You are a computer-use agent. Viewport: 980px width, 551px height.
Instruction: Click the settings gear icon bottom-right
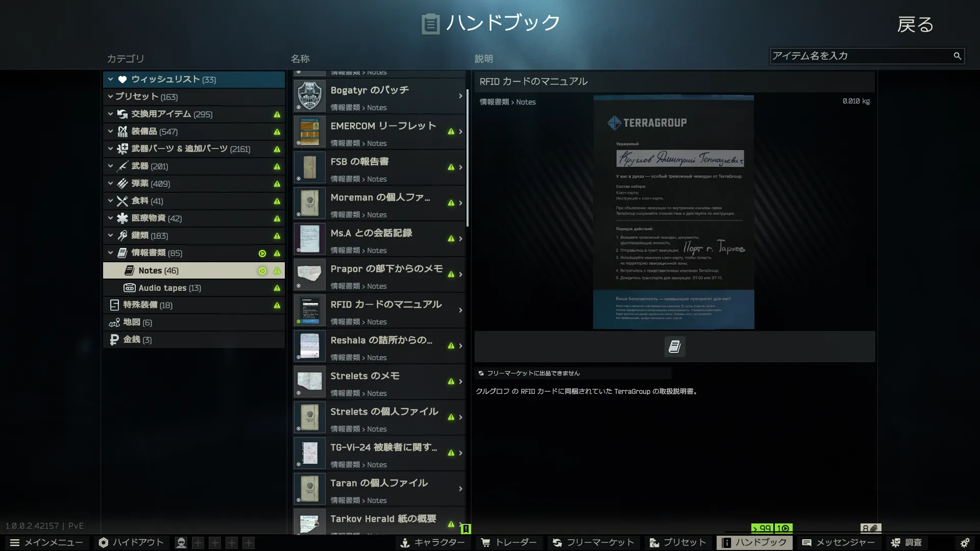pos(965,542)
